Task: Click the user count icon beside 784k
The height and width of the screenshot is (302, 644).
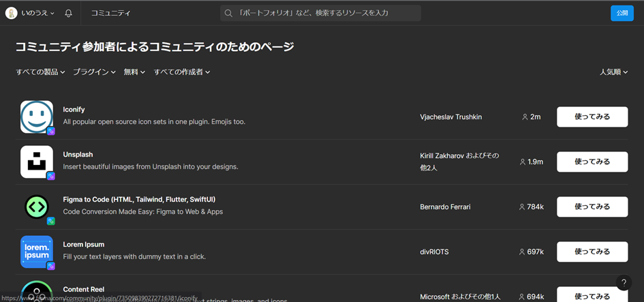Action: point(522,207)
